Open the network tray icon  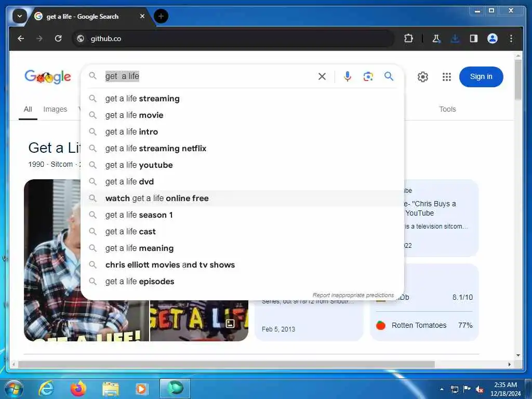(x=454, y=389)
